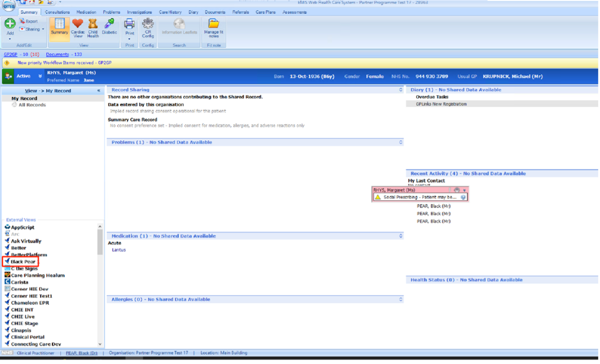Click the blue help icon in Social Prescribing alert
This screenshot has height=364, width=600.
click(x=463, y=197)
